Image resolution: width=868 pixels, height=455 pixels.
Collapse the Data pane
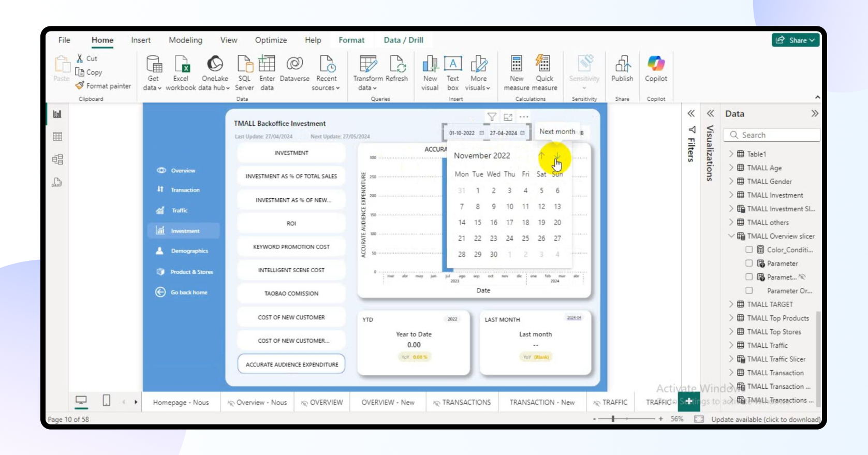click(x=815, y=113)
